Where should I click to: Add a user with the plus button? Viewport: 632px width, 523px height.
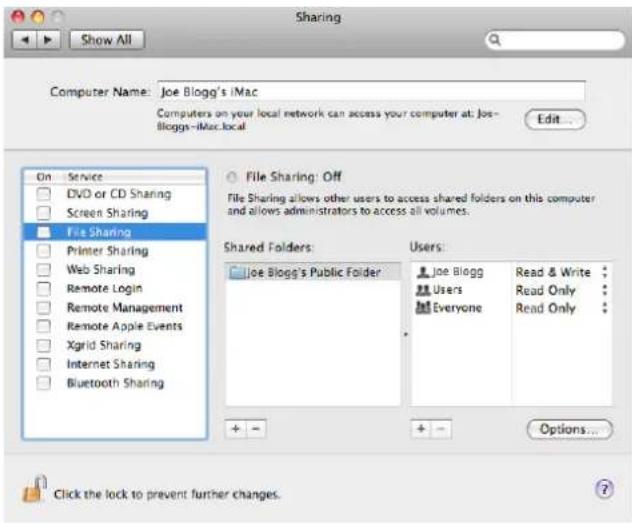pos(421,429)
